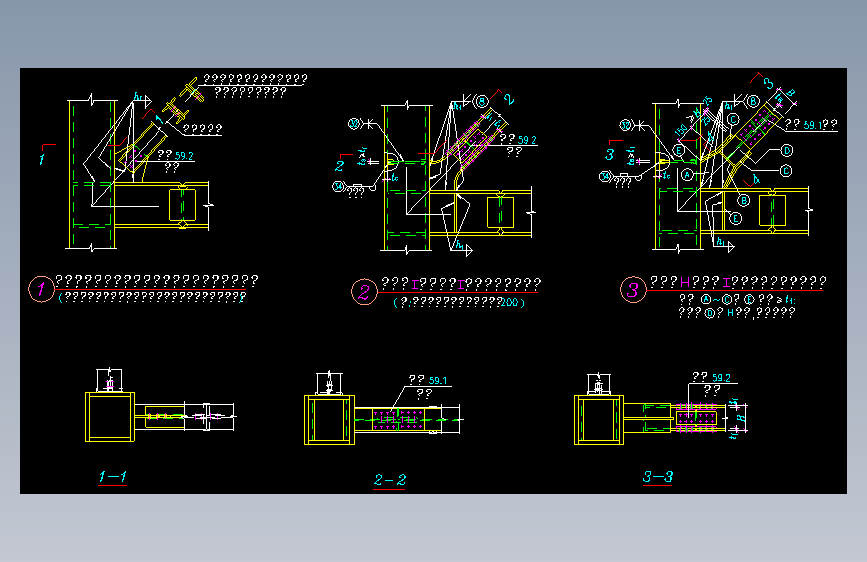Screen dimensions: 867x562
Task: Select the '1—1' section label
Action: (112, 477)
